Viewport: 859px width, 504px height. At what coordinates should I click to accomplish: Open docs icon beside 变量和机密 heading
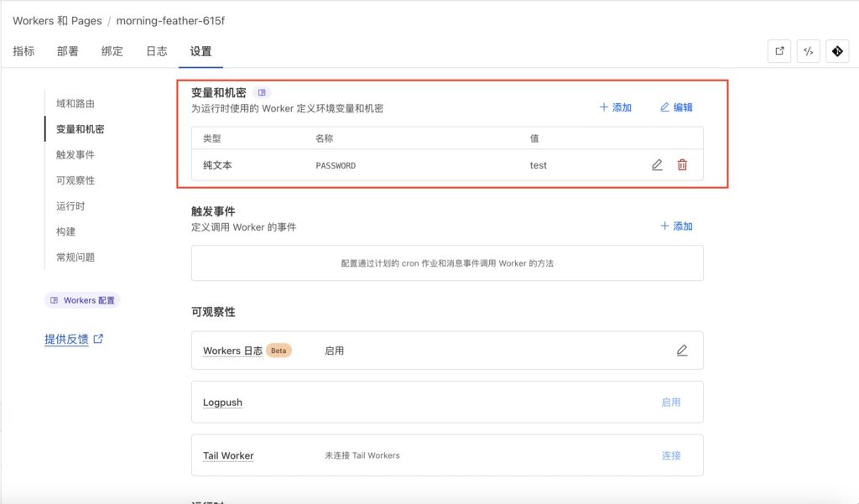(262, 92)
